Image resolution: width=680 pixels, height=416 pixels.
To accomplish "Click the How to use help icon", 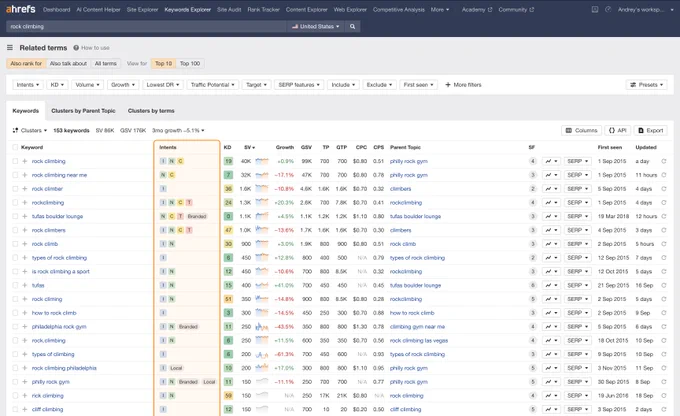I will [x=76, y=48].
